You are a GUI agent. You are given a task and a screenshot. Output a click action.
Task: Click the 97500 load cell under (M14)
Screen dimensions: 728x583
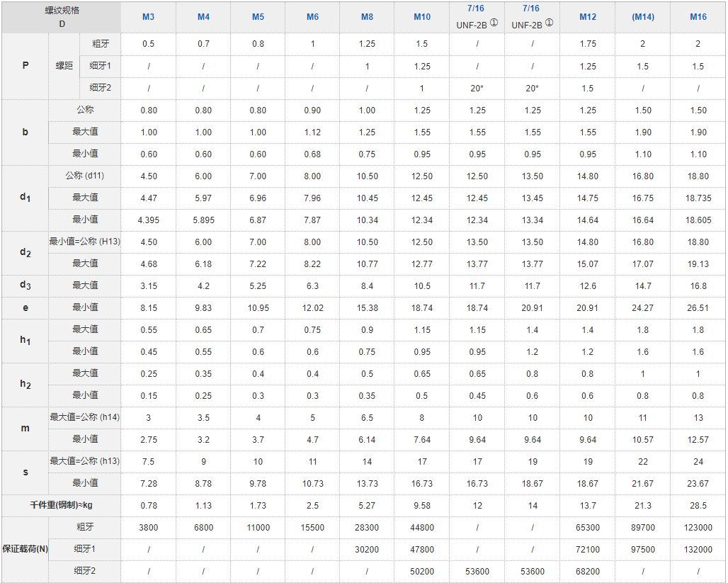[643, 550]
